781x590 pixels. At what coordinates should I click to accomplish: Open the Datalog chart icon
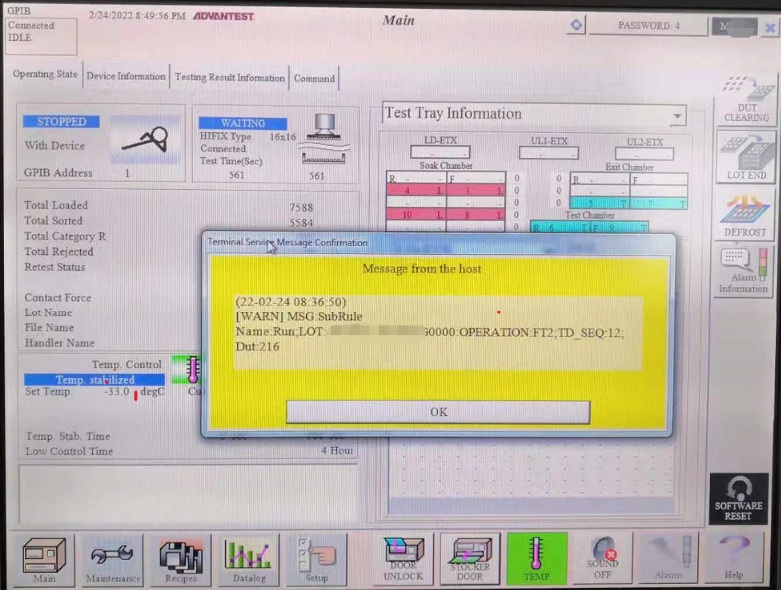248,559
